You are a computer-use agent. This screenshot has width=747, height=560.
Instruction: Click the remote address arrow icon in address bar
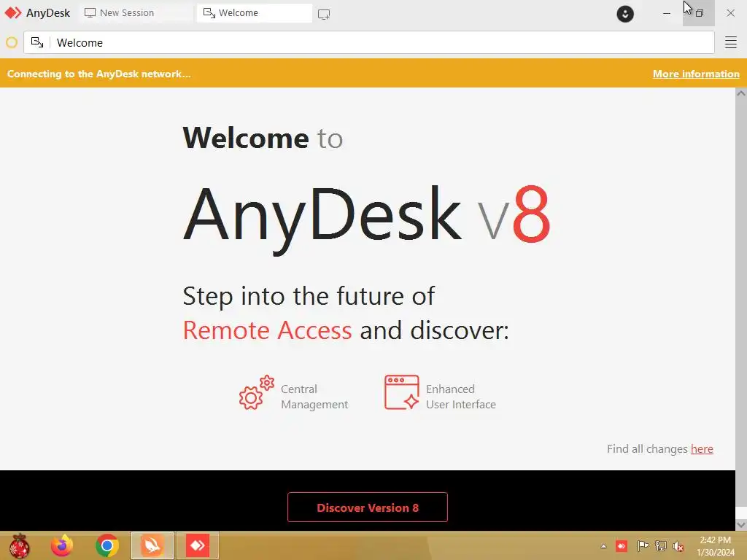pyautogui.click(x=37, y=42)
